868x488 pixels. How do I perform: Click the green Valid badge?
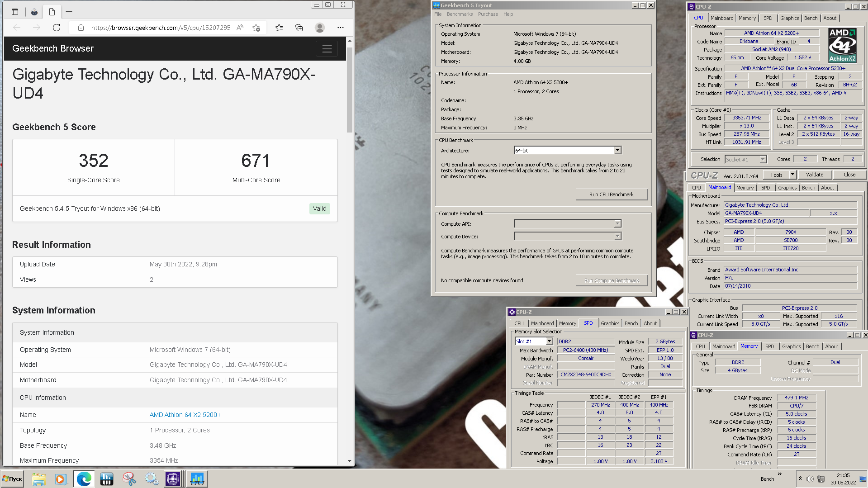(319, 208)
